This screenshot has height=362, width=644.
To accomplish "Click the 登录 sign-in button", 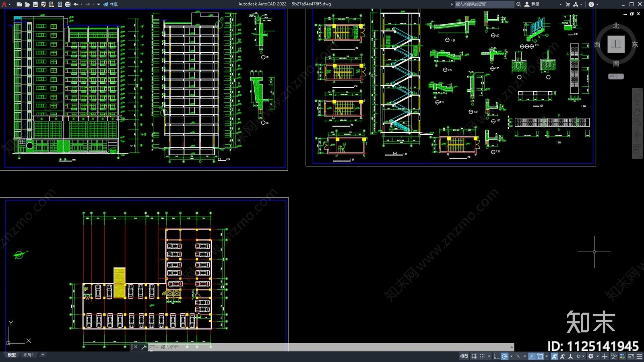I will pos(532,4).
